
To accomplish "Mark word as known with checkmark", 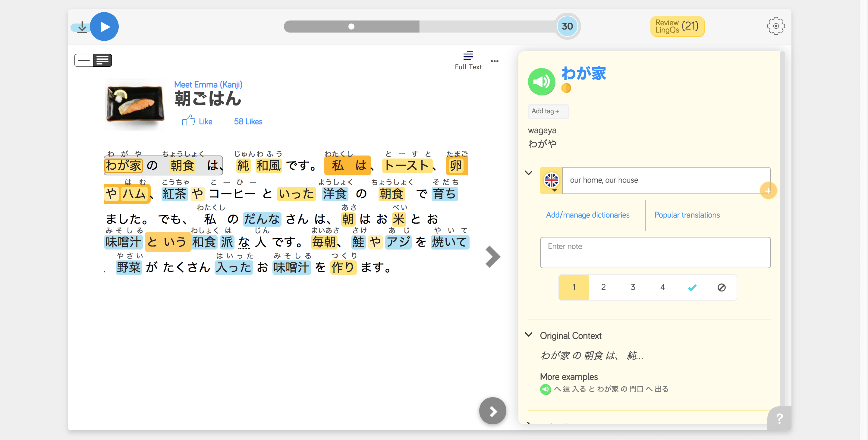I will (x=692, y=288).
